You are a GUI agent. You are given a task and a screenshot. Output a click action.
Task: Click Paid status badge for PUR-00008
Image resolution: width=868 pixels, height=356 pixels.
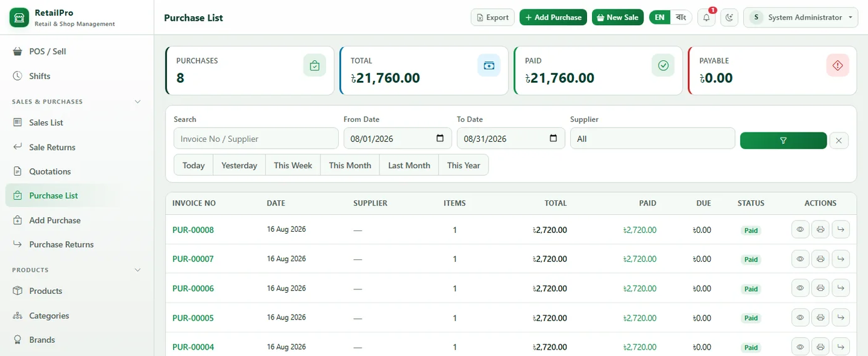point(751,230)
